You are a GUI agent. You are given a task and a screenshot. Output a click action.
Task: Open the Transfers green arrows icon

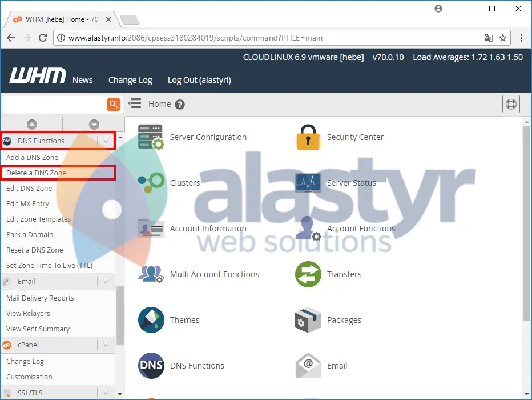click(x=308, y=274)
